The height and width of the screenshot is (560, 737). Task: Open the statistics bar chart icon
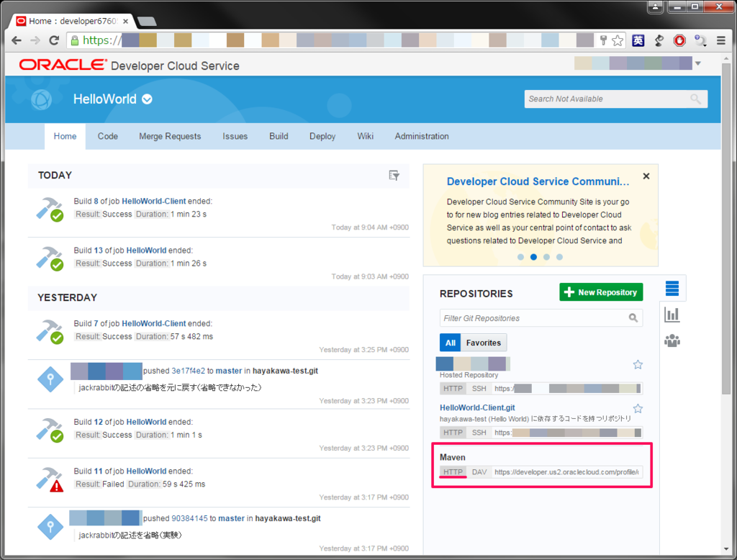[x=672, y=314]
